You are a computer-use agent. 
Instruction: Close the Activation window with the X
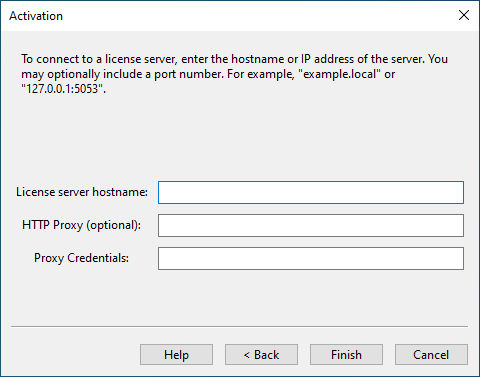click(x=464, y=15)
